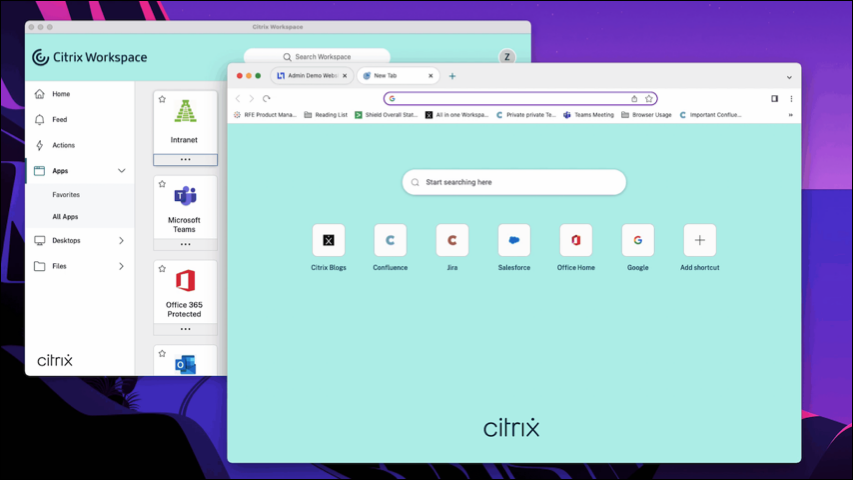853x480 pixels.
Task: Open the Important Conflue... bookmark
Action: [x=710, y=115]
